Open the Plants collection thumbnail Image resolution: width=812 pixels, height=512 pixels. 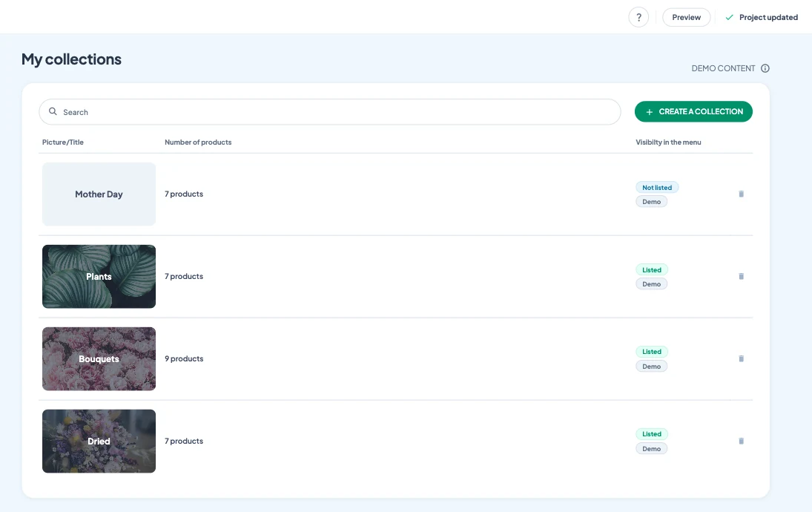tap(99, 277)
